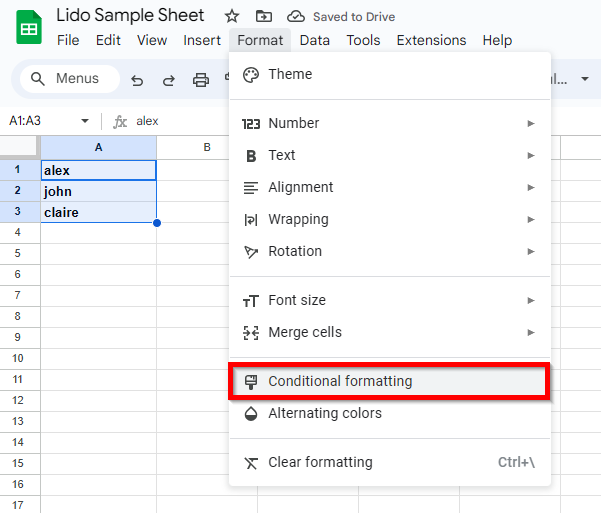Click the Menus search field
601x513 pixels.
pyautogui.click(x=70, y=79)
